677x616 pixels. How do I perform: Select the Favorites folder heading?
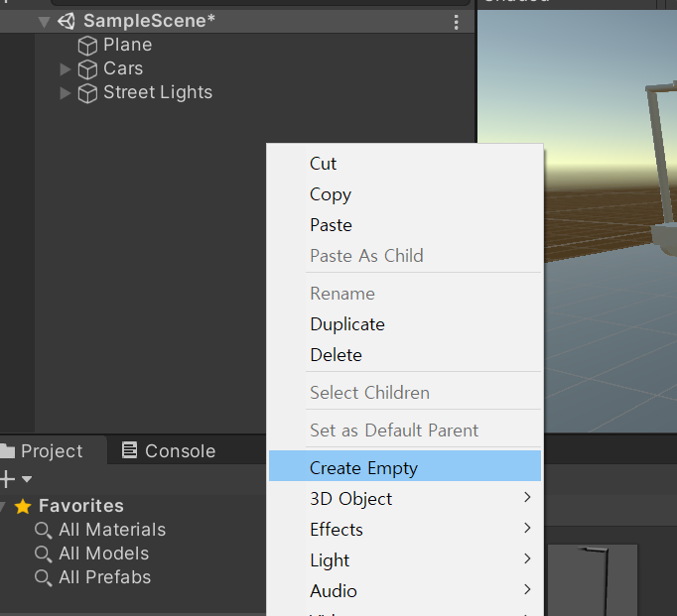tap(81, 506)
